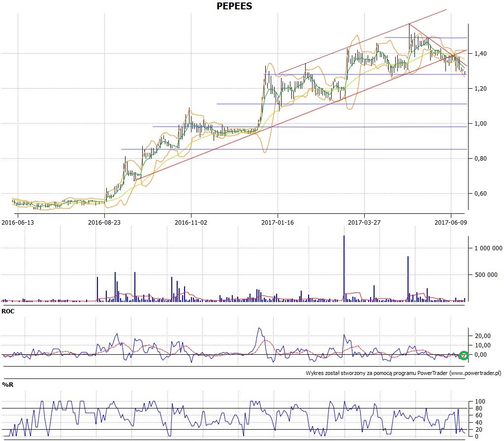The image size is (504, 441).
Task: Click the 60 label on %R axis
Action: point(478,415)
